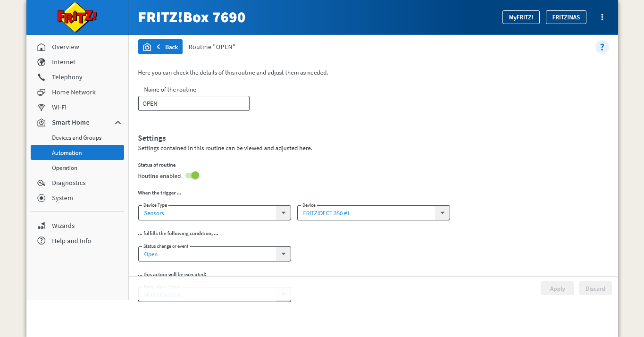This screenshot has width=644, height=337.
Task: Disable the Routine enabled toggle
Action: pos(192,176)
